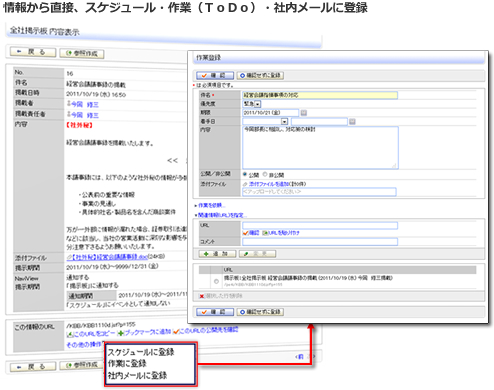Click the 変更 button with pencil icon
494x390 pixels.
pyautogui.click(x=257, y=254)
